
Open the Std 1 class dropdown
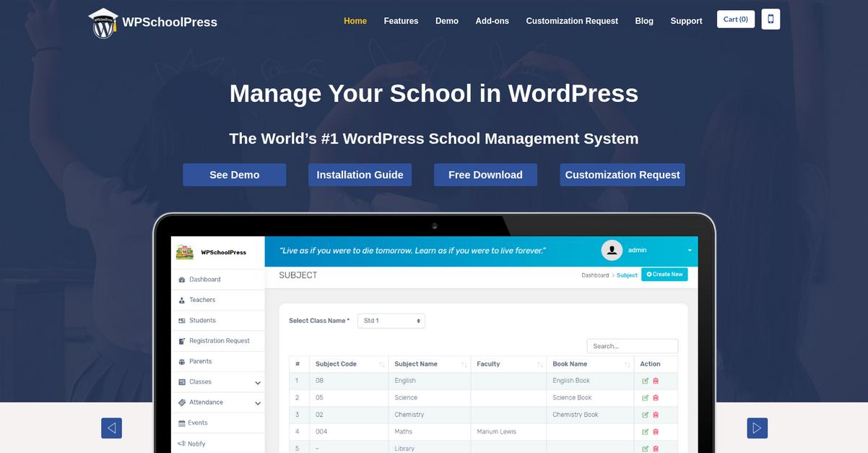click(x=391, y=321)
